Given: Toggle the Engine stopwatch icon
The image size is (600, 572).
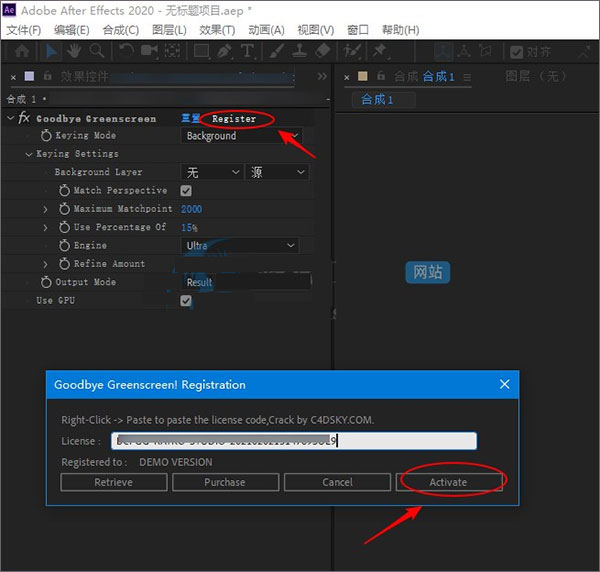Looking at the screenshot, I should pyautogui.click(x=64, y=246).
